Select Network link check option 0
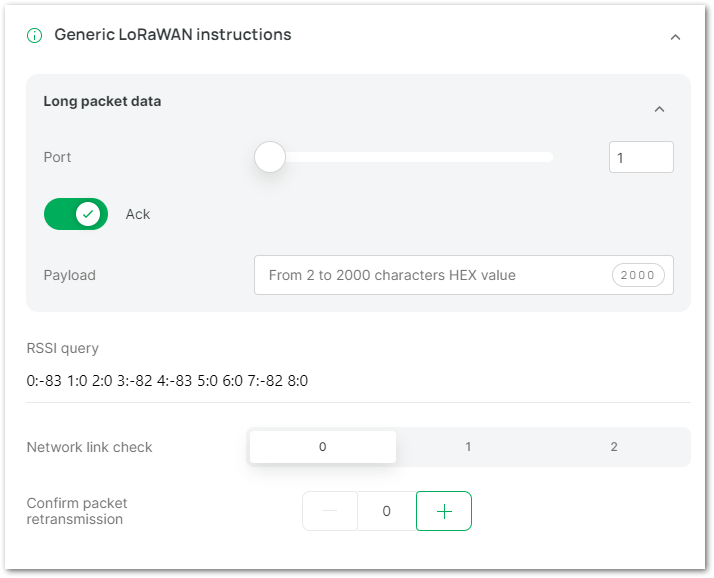Image resolution: width=714 pixels, height=578 pixels. click(323, 447)
